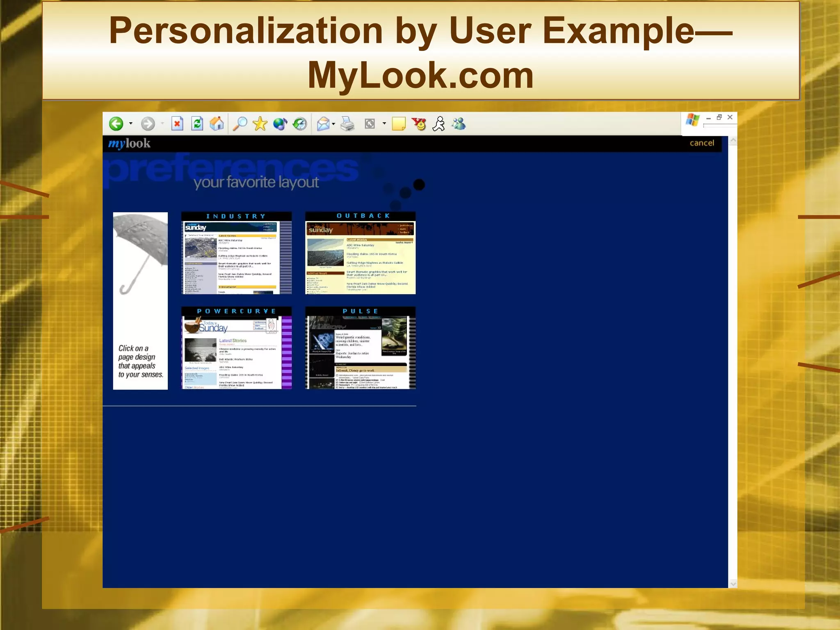
Task: Click the scrollbar down arrow
Action: (733, 583)
